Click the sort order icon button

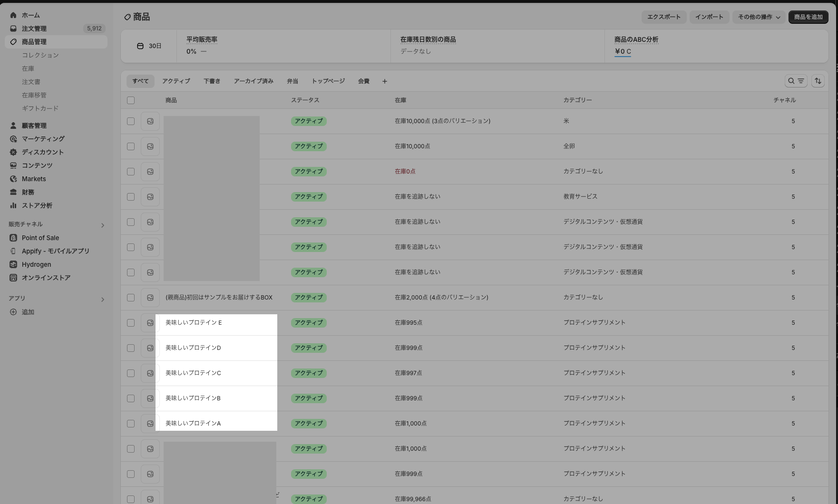coord(818,81)
